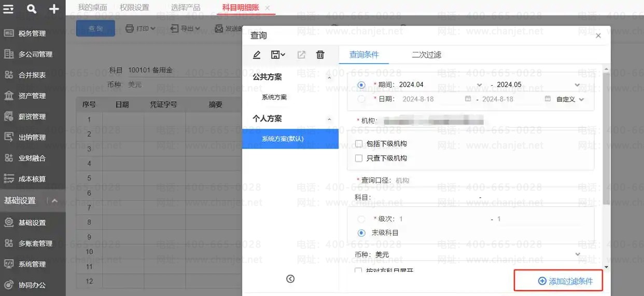Click the edit pencil icon in query dialog
Screen dimensions: 644x296
click(257, 55)
